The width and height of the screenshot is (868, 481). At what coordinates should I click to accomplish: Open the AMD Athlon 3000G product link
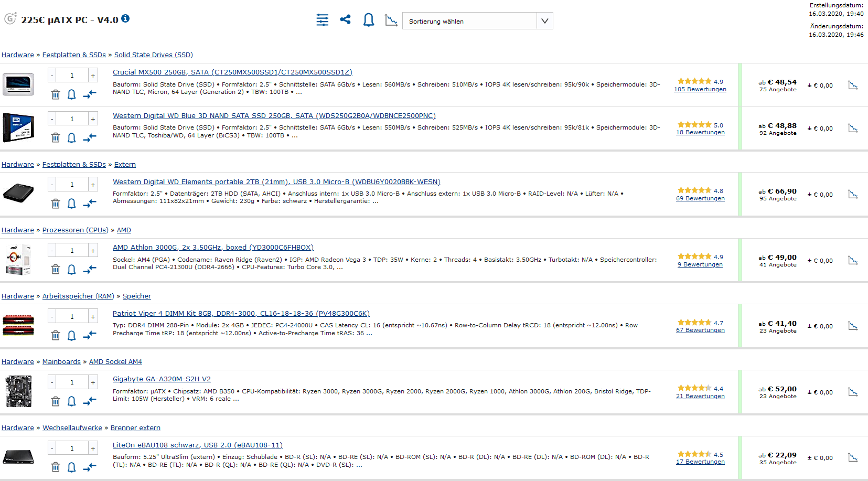pos(213,248)
